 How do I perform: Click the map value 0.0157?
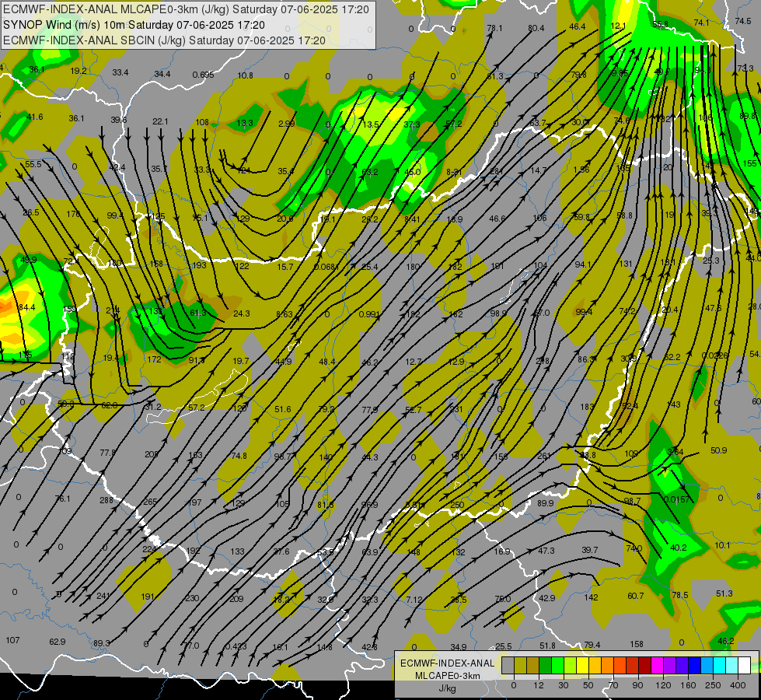point(676,499)
